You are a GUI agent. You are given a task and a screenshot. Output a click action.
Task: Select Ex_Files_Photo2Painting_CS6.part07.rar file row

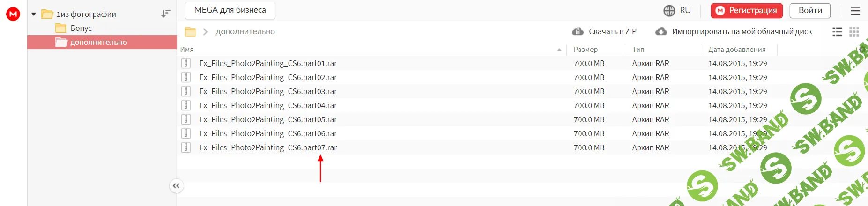click(268, 147)
